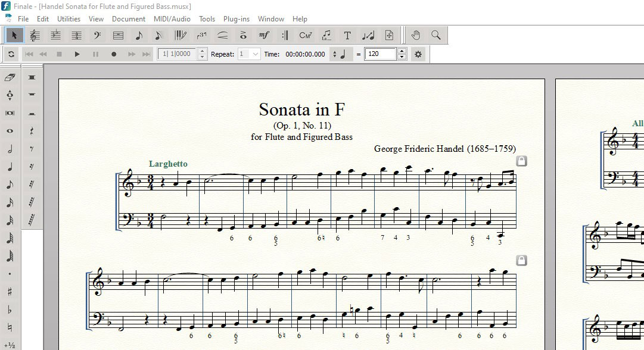Click the measure counter field
Viewport: 644px width, 350px height.
[178, 54]
